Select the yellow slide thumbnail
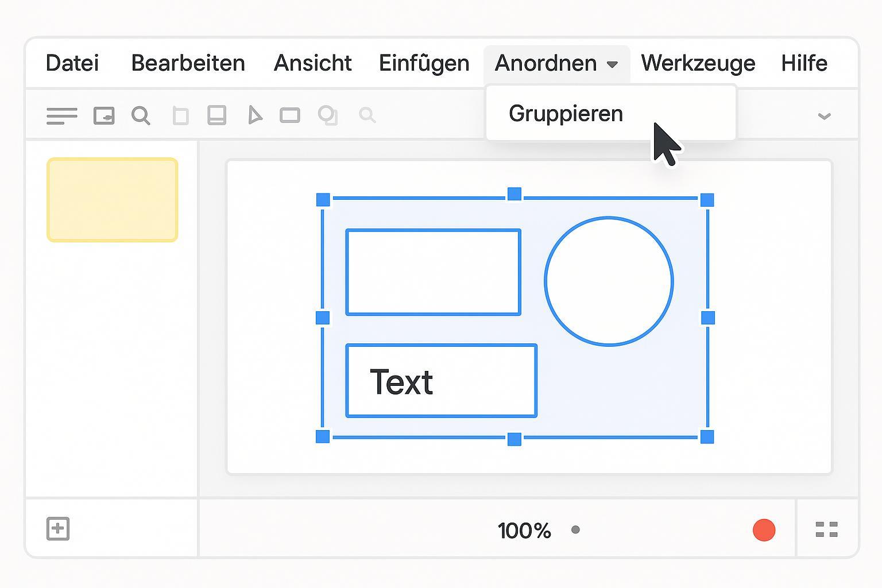Image resolution: width=882 pixels, height=588 pixels. pos(113,200)
